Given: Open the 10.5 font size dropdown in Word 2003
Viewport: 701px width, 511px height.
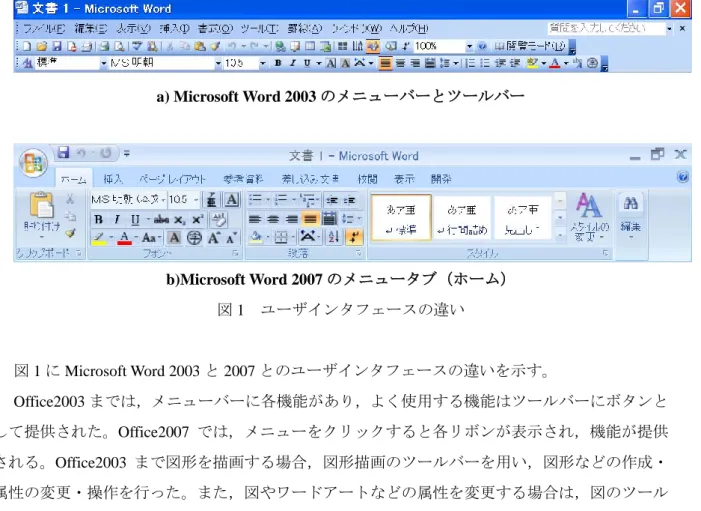Looking at the screenshot, I should tap(262, 63).
